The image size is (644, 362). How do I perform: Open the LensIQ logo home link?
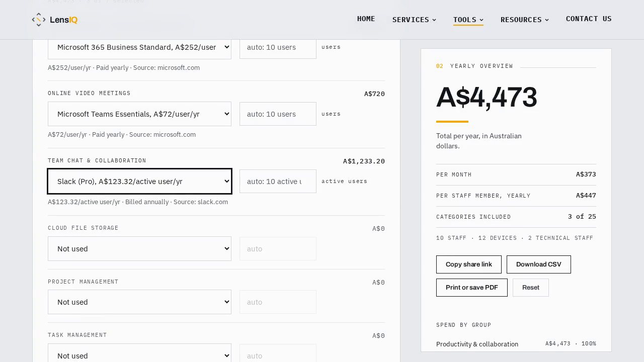[54, 20]
